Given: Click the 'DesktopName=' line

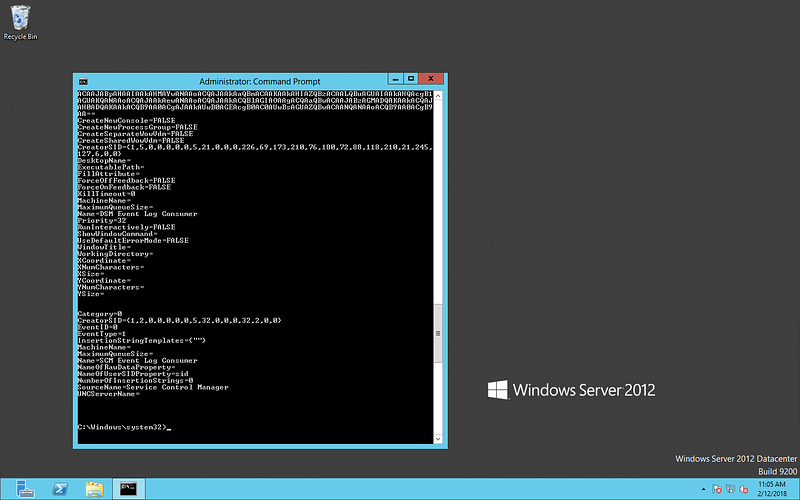Looking at the screenshot, I should 104,160.
